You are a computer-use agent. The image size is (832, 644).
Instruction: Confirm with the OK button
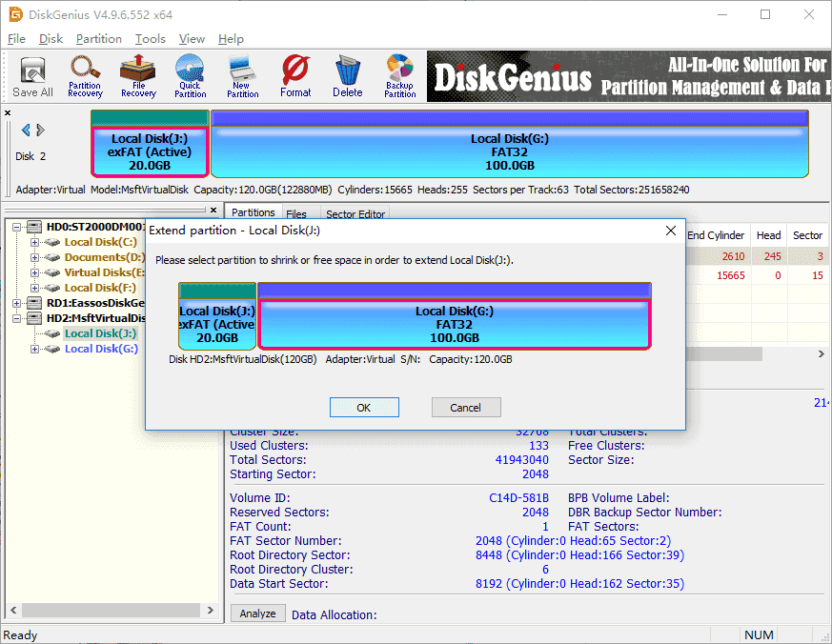point(363,408)
